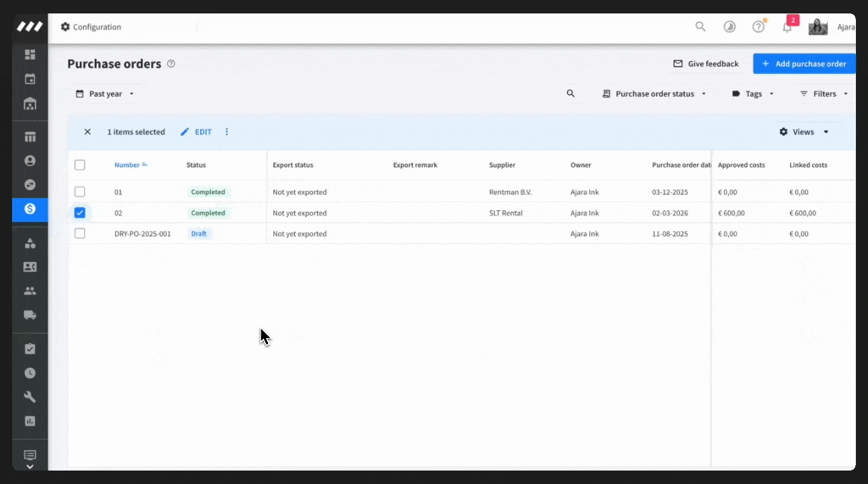
Task: Open the crew people icon in the sidebar
Action: point(30,291)
